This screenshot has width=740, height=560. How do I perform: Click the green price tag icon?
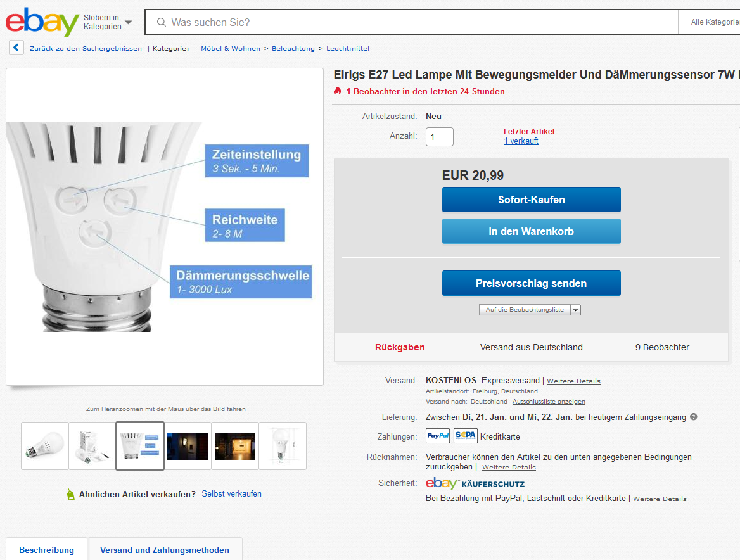[70, 494]
